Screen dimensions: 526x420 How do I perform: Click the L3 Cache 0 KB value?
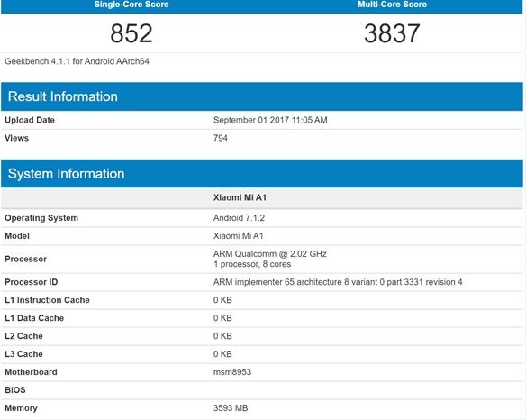pos(222,354)
